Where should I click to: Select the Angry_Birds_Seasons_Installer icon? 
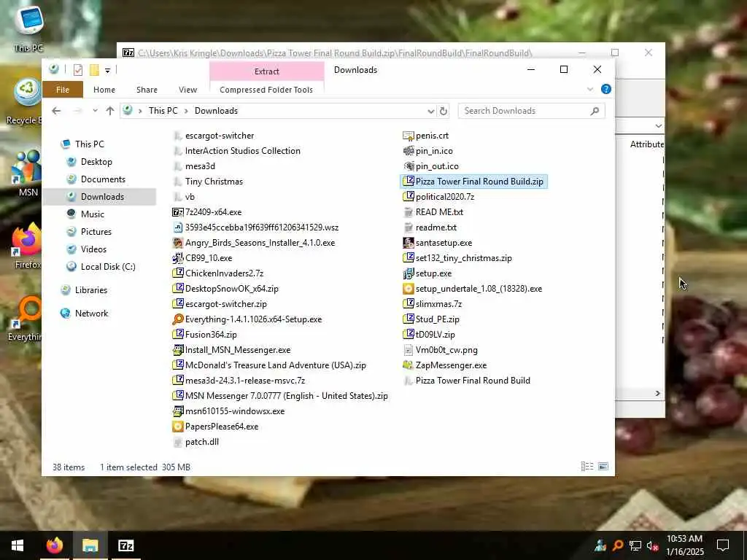[x=178, y=243]
